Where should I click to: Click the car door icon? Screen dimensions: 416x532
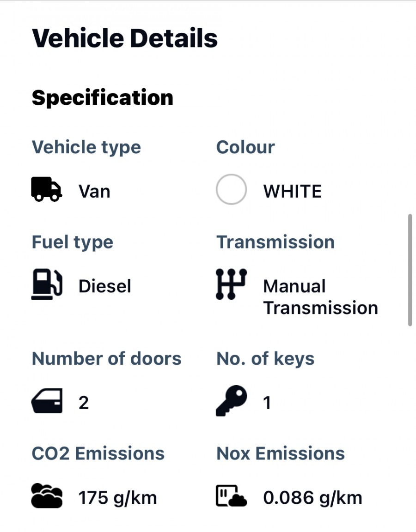(46, 400)
